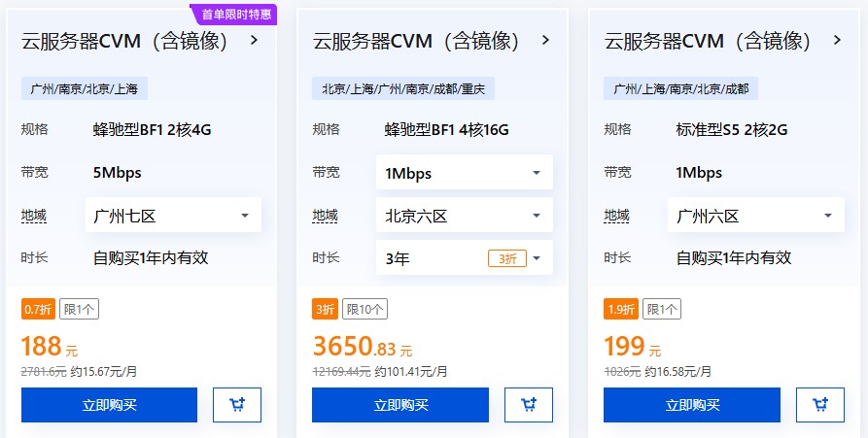Click the 广州/南京/北京/上海 region tag
This screenshot has height=438, width=868.
85,88
